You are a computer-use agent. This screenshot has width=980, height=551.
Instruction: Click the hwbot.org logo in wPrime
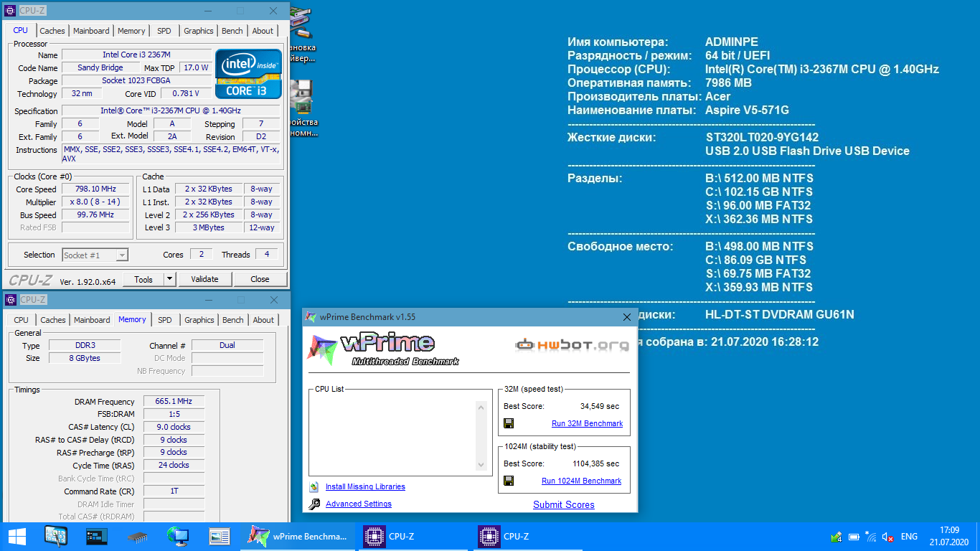coord(572,345)
